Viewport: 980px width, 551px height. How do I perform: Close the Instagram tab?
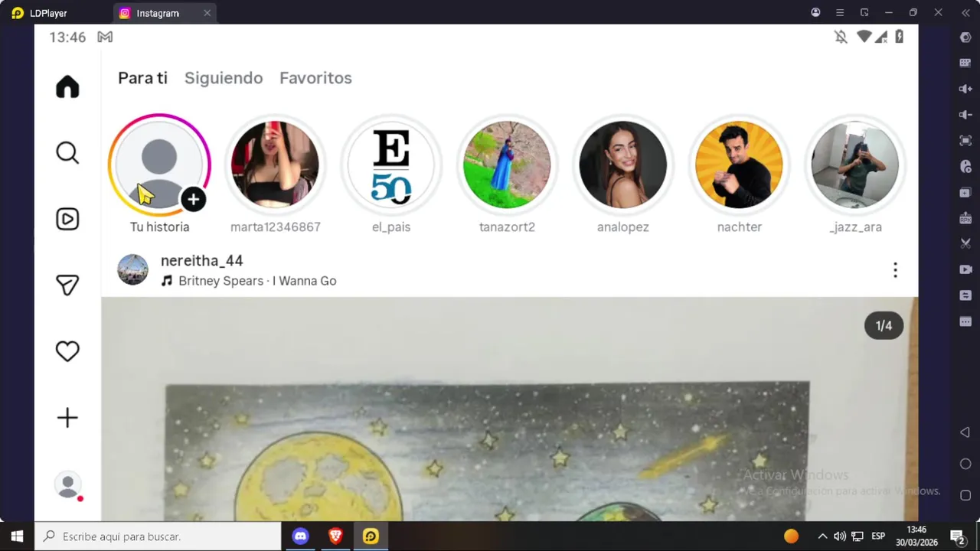[207, 13]
